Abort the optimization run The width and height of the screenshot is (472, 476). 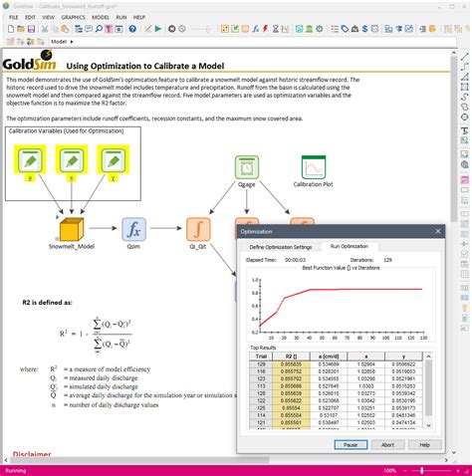pos(387,445)
